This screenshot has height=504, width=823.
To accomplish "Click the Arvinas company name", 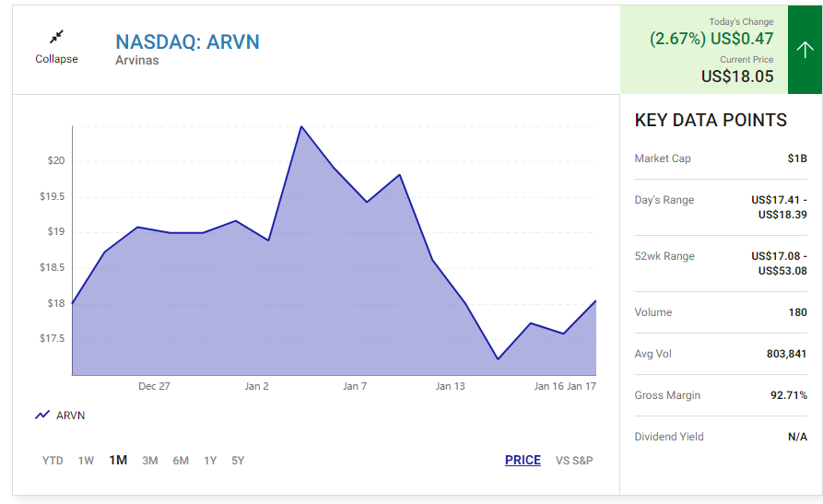I will [137, 61].
